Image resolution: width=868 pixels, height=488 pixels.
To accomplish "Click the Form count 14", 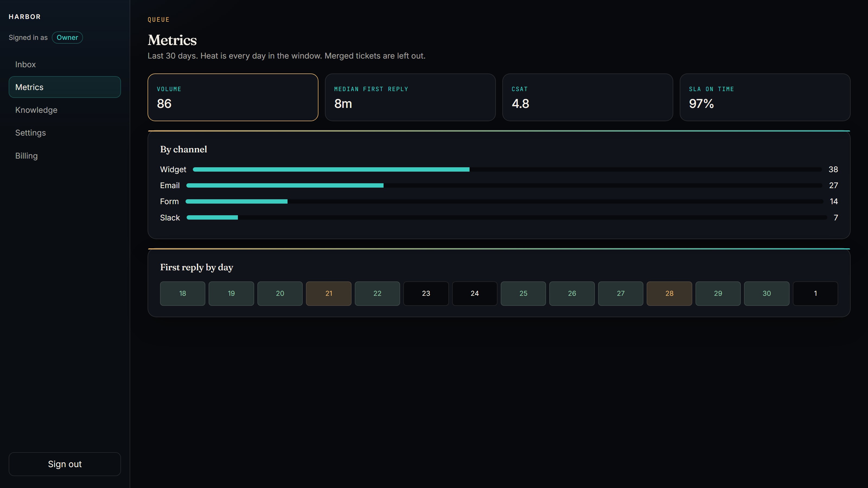I will click(x=834, y=201).
